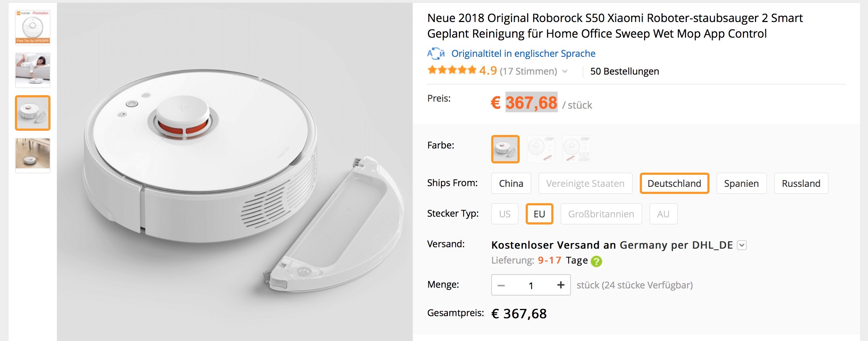Show first promotional thumbnail image
The width and height of the screenshot is (868, 341).
click(x=33, y=27)
